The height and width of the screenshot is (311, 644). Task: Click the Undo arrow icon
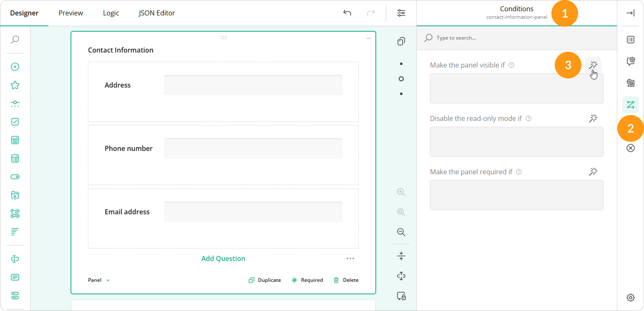coord(347,13)
